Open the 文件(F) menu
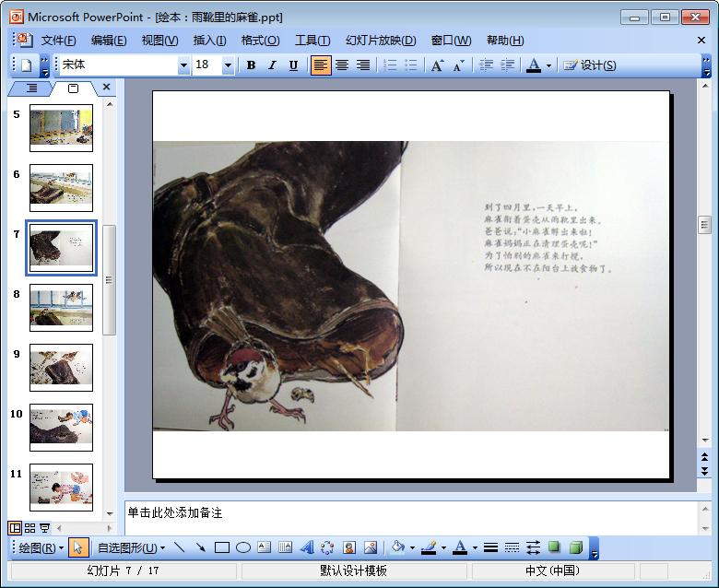The width and height of the screenshot is (719, 588). [58, 41]
